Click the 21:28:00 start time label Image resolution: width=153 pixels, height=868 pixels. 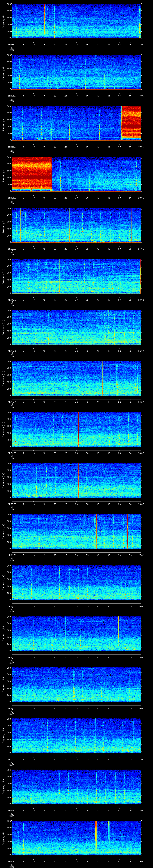pos(12,657)
